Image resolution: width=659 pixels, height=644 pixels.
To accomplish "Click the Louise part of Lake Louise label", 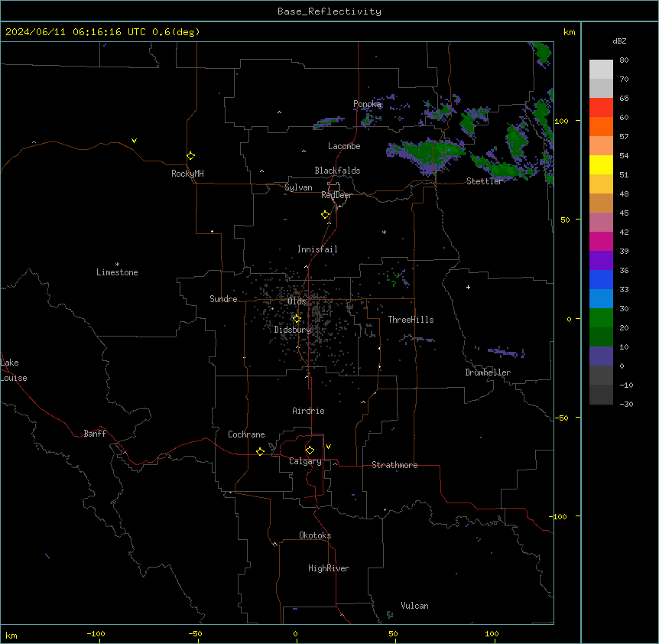I will coord(14,378).
